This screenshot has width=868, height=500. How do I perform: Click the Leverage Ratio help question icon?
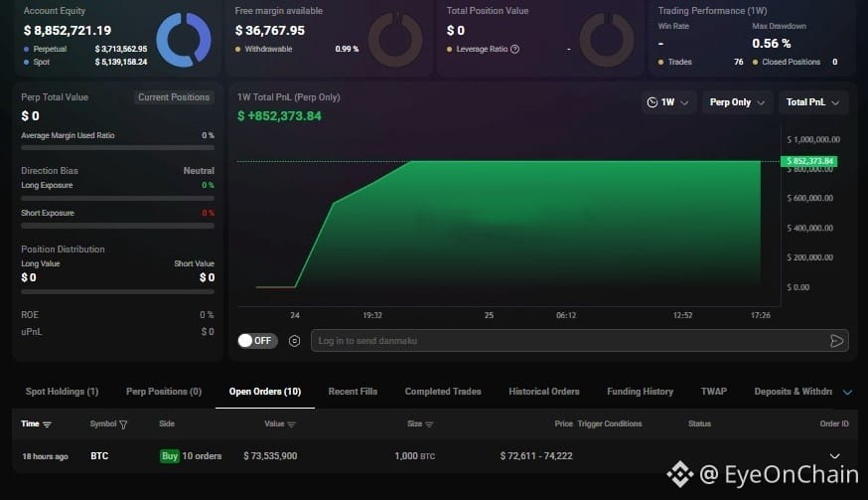514,50
